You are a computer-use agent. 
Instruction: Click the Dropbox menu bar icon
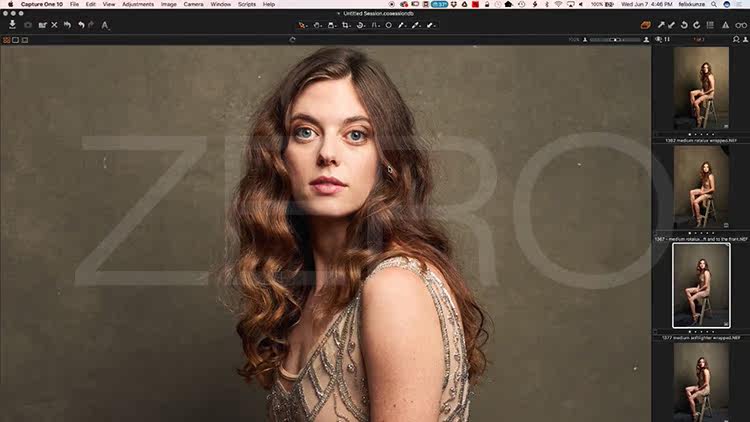pos(453,4)
